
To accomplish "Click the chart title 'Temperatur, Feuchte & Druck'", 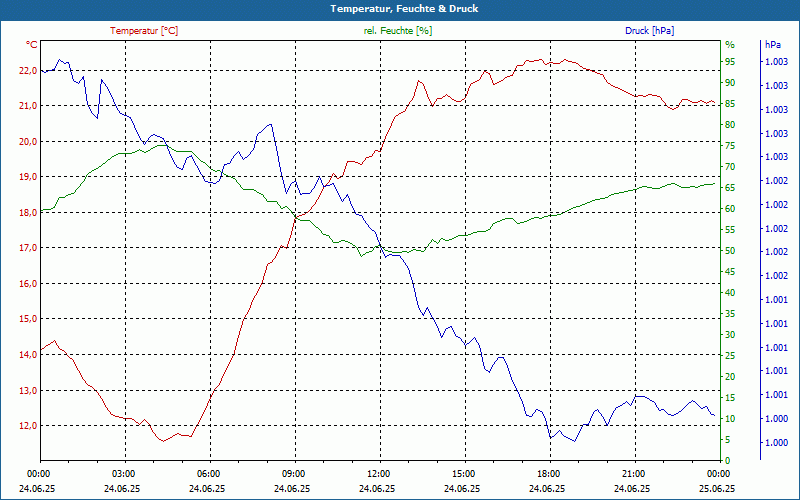I will (x=404, y=9).
